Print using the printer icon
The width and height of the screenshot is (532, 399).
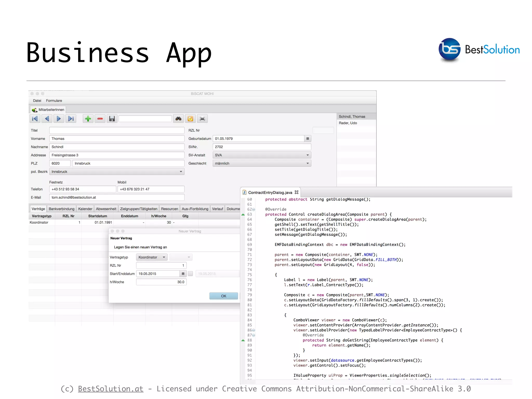[202, 119]
